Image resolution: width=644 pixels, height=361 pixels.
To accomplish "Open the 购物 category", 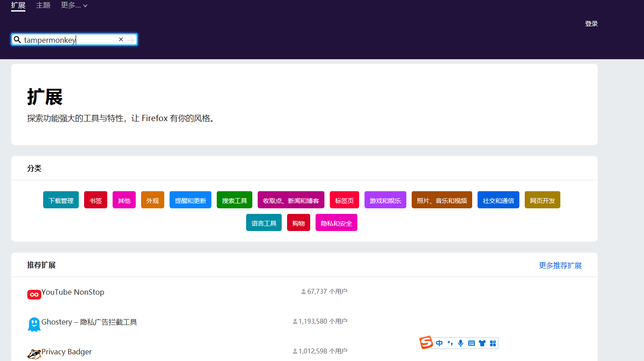I will click(299, 223).
